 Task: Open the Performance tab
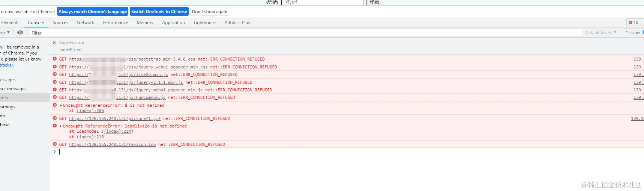click(x=116, y=23)
